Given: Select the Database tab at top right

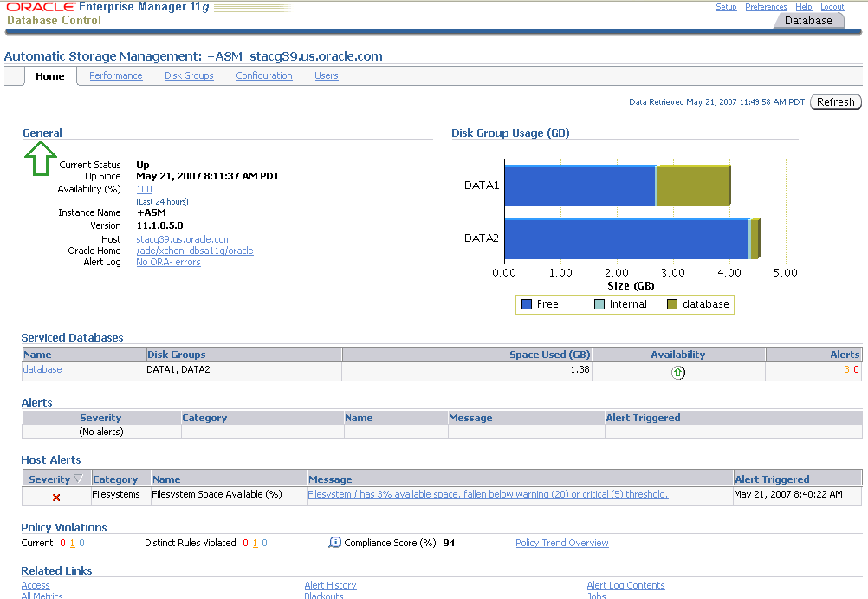Looking at the screenshot, I should pyautogui.click(x=807, y=21).
